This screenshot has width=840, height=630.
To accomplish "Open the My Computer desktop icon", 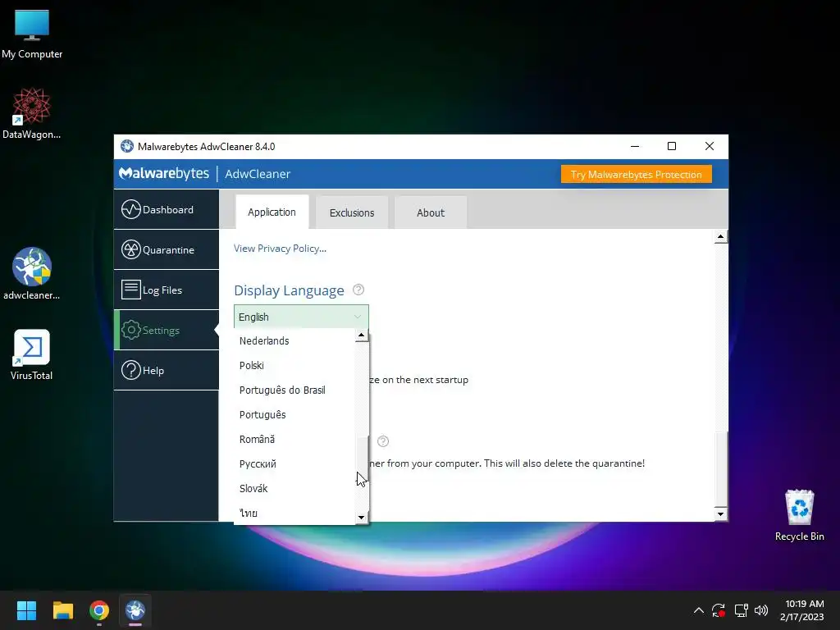I will tap(32, 34).
